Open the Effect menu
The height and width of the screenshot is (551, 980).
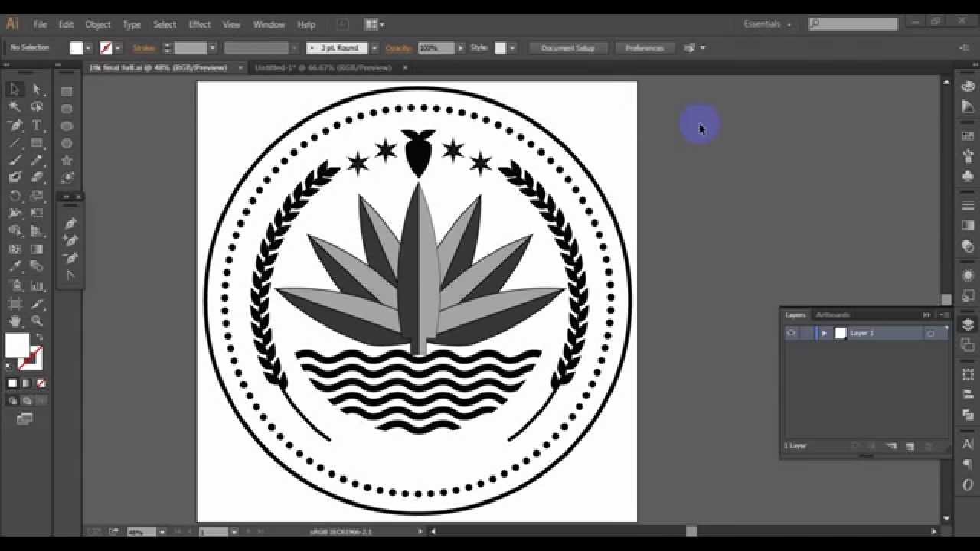199,24
